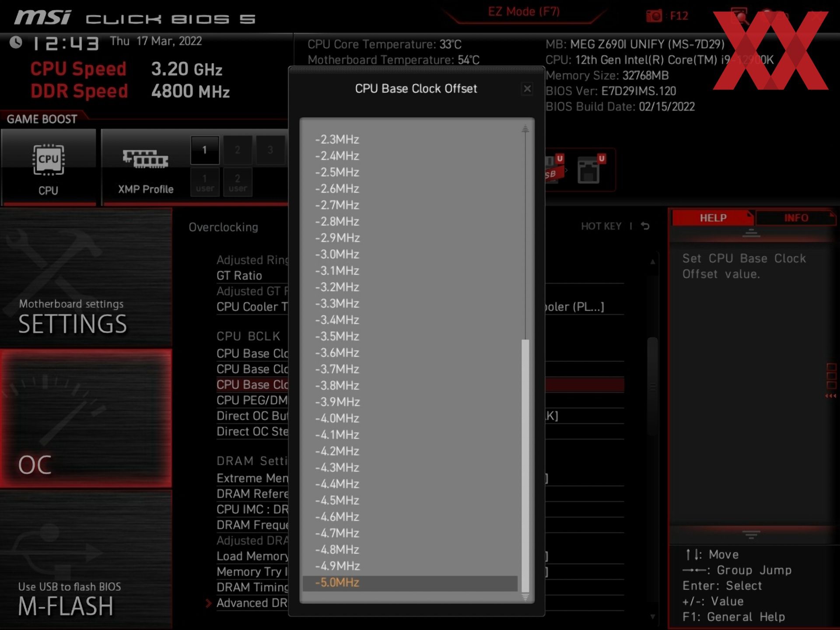Select -3.2MHz offset value
840x630 pixels.
[337, 287]
